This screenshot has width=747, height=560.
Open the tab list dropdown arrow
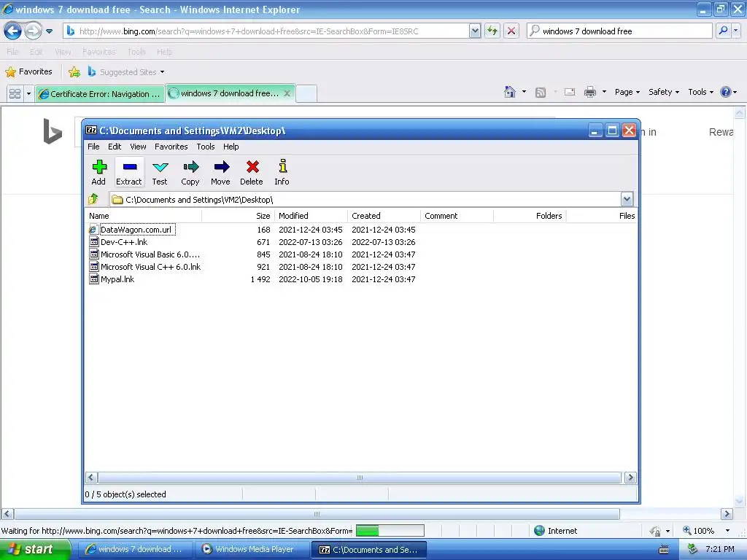pyautogui.click(x=28, y=94)
